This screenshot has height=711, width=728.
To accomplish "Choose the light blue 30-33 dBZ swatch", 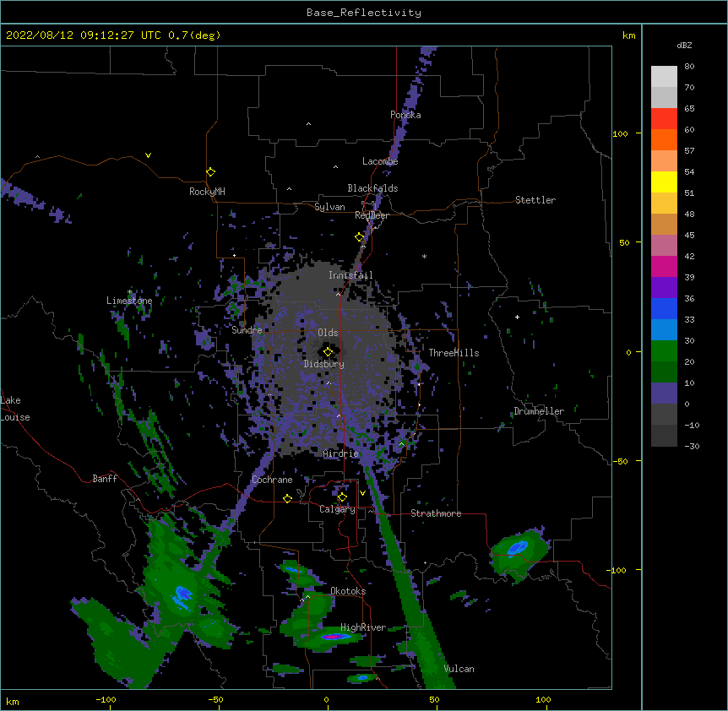I will tap(664, 330).
